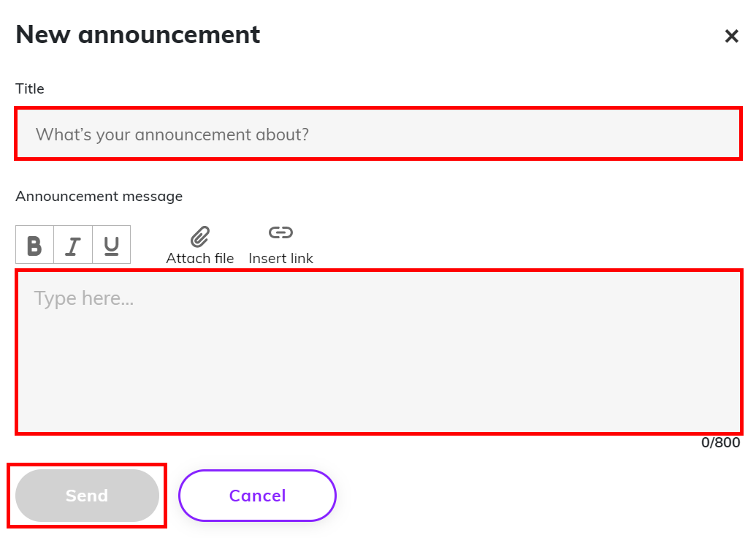The height and width of the screenshot is (538, 756).
Task: Click the 'Announcement message' label
Action: 99,196
